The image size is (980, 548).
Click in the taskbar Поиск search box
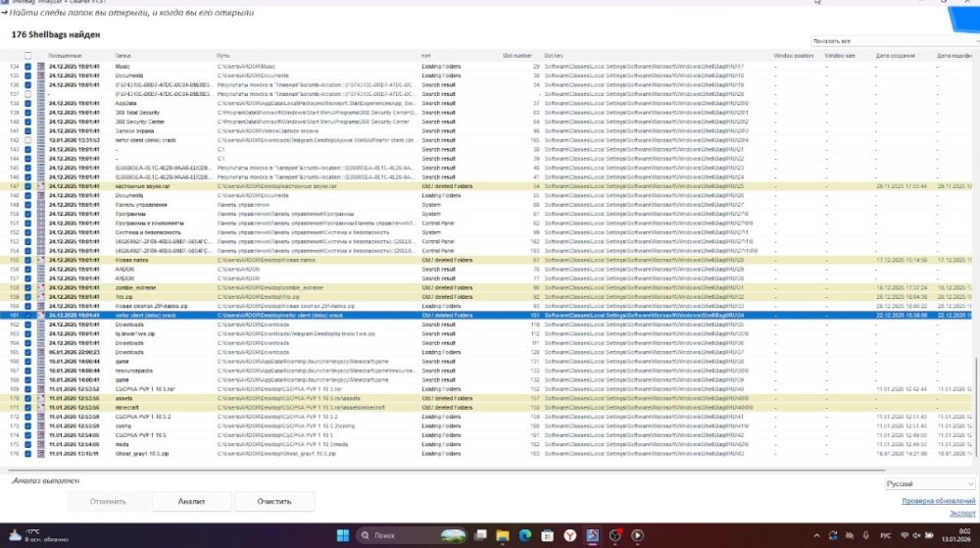pyautogui.click(x=412, y=535)
